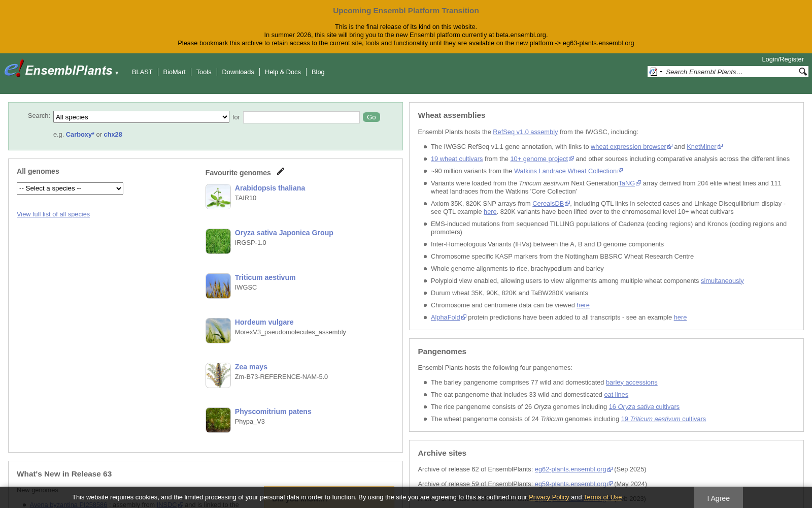
Task: Go to the Downloads page
Action: pyautogui.click(x=238, y=72)
